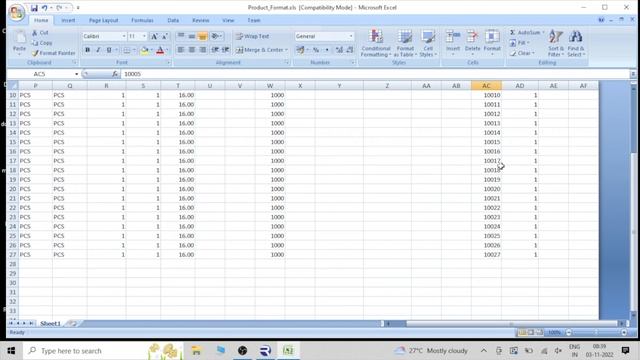
Task: Click cell containing 10027 in column AC
Action: [486, 255]
